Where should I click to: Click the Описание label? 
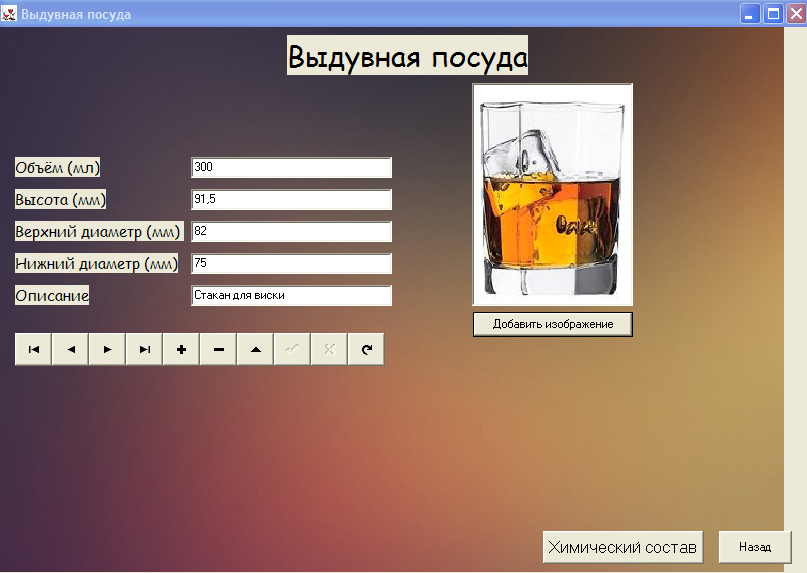click(51, 296)
